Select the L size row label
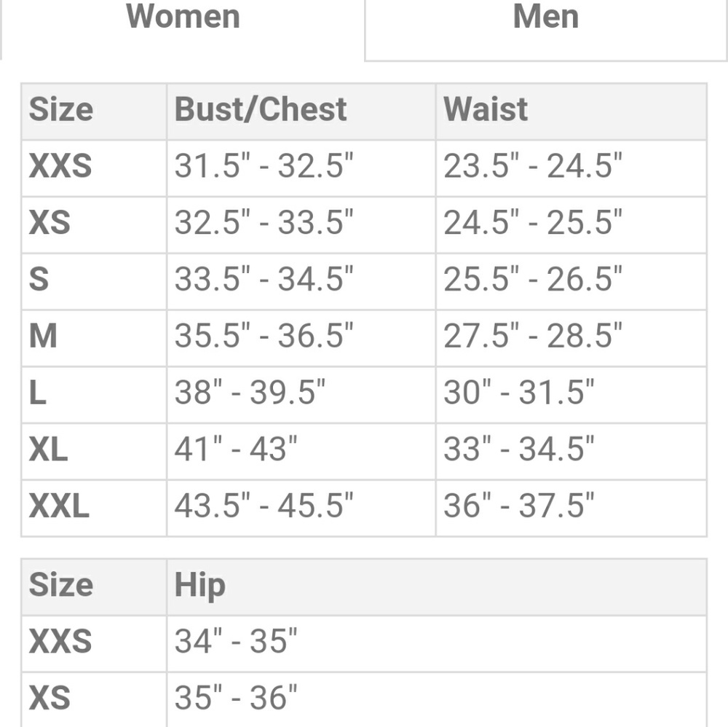This screenshot has width=728, height=727. point(38,393)
